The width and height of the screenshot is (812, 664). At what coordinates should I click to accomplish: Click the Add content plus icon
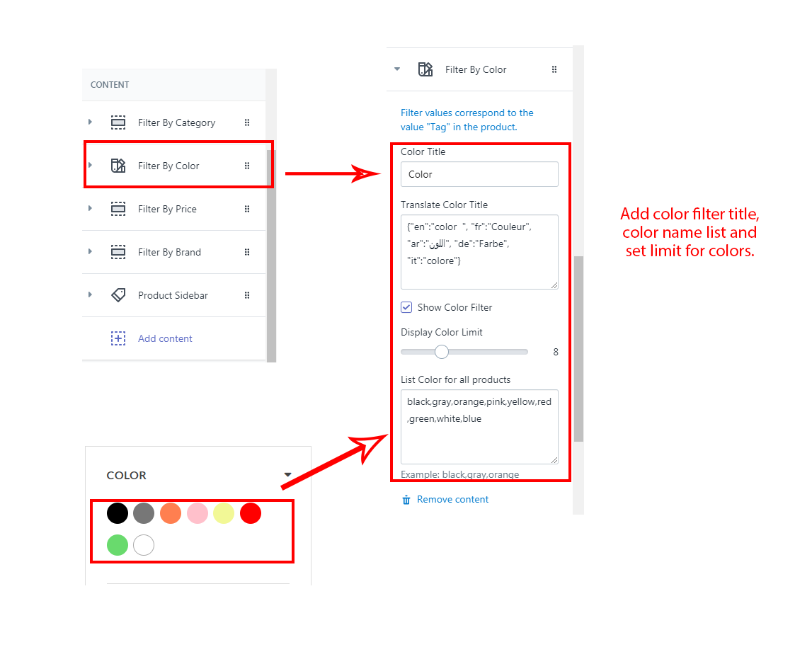coord(118,338)
